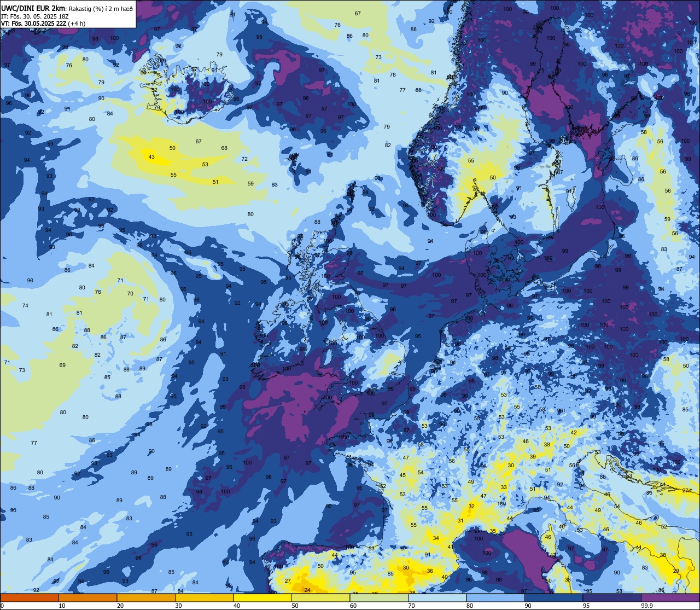Pick the navy 95–99.9 legend swatch
Screen dimensions: 700x610
(611, 597)
